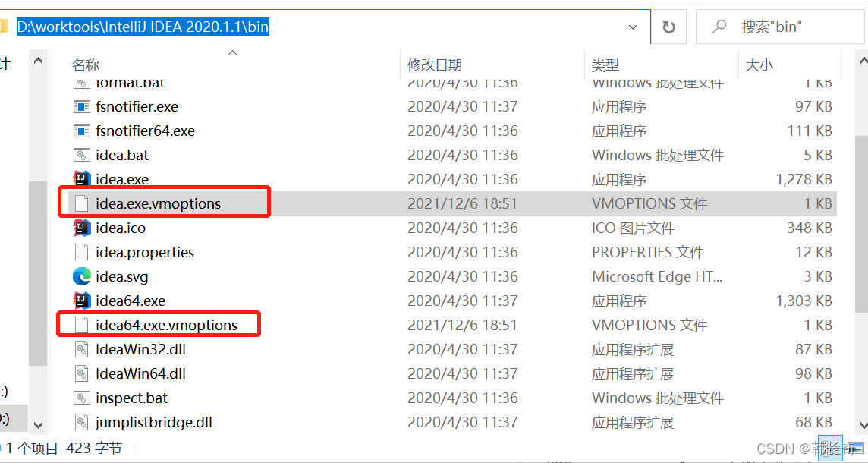Screen dimensions: 868x463
Task: Click the IntelliJ icon of idea.ico
Action: click(x=82, y=228)
